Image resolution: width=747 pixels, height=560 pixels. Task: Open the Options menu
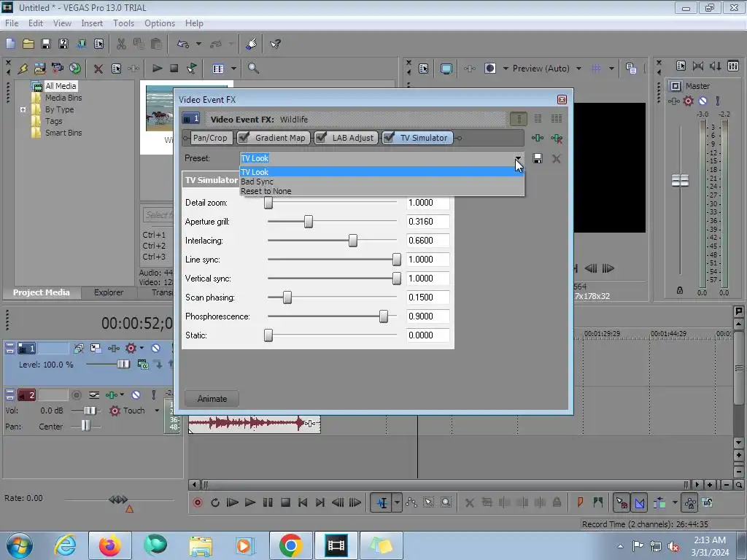click(x=160, y=23)
